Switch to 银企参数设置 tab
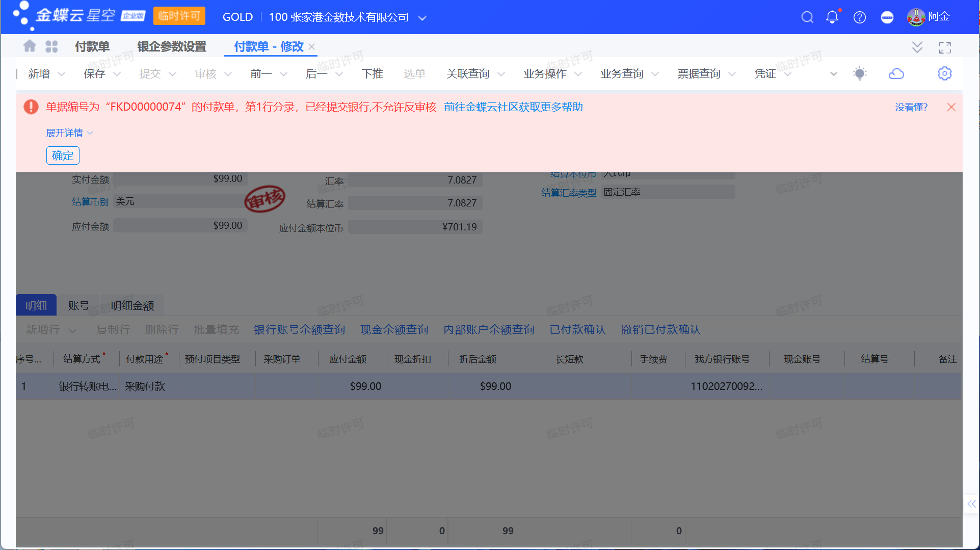980x550 pixels. point(172,46)
